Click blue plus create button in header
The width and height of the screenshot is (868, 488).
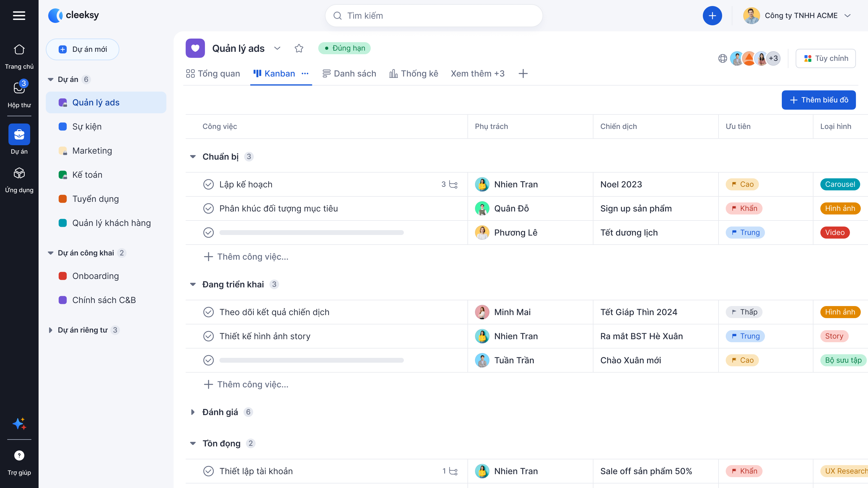(712, 15)
